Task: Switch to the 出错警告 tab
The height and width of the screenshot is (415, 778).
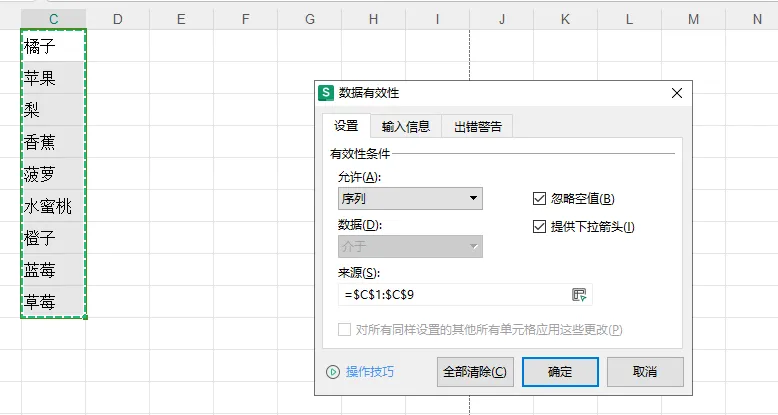Action: pos(477,127)
